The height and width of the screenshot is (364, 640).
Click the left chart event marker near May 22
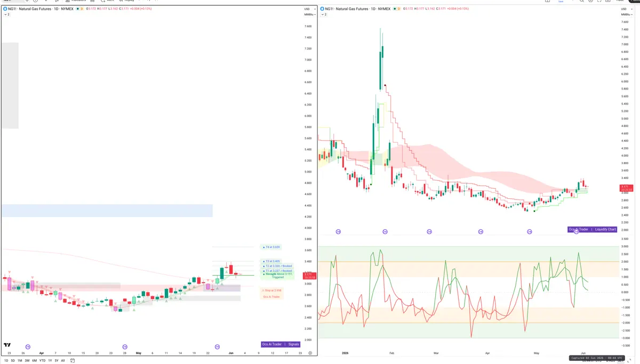point(217,346)
